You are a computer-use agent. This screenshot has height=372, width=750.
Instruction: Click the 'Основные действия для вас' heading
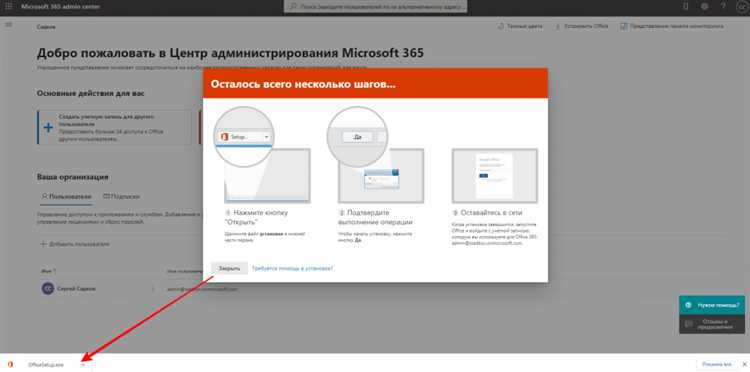[x=91, y=93]
